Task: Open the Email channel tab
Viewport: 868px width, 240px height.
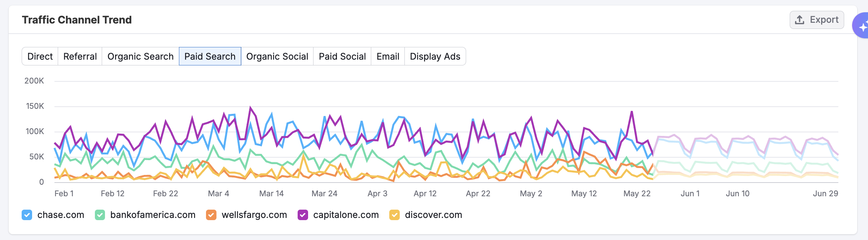Action: (x=388, y=56)
